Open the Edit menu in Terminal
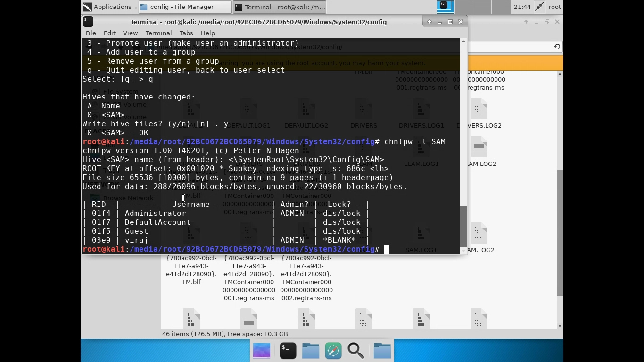 click(x=109, y=33)
